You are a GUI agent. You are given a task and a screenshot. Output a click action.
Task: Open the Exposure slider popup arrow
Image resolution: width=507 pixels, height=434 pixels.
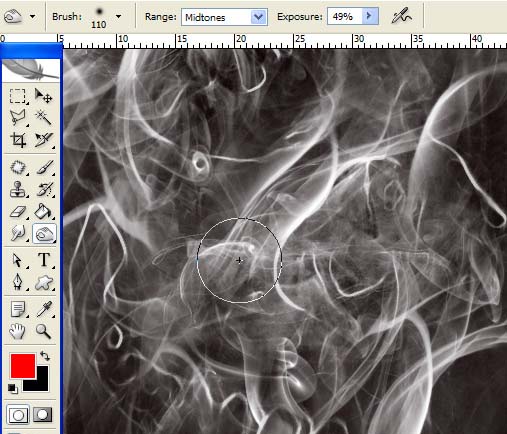(369, 16)
